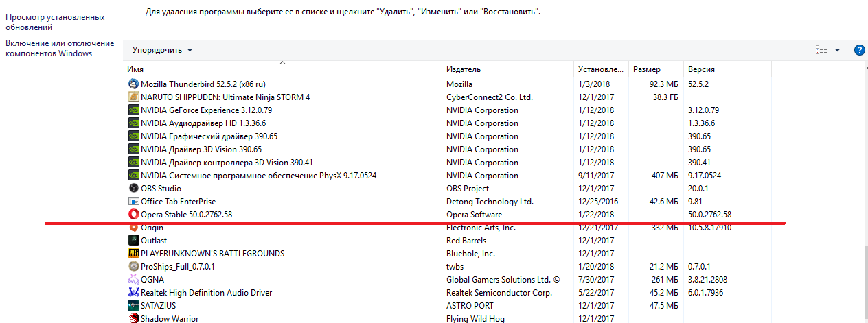
Task: Click the Shadow Warrior icon
Action: click(x=134, y=318)
